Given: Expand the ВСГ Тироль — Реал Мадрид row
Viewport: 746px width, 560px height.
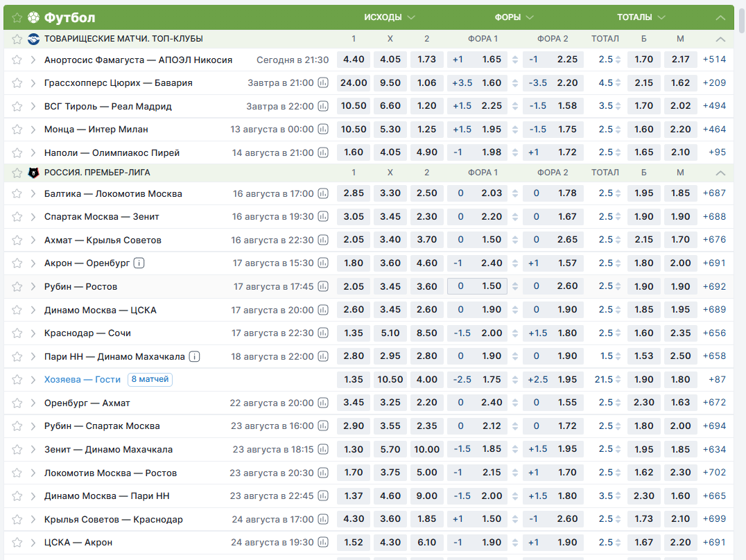Looking at the screenshot, I should 33,106.
